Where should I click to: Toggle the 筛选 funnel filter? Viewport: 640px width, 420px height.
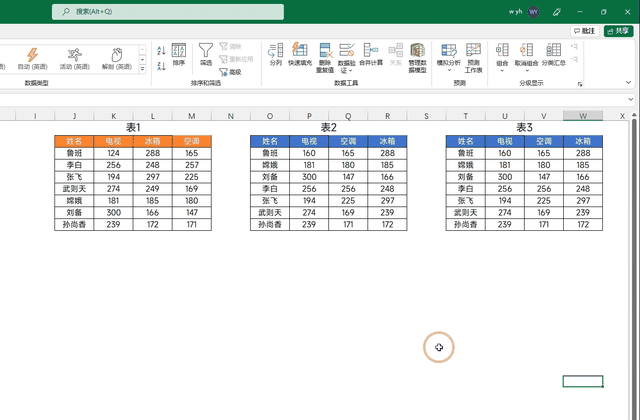(x=206, y=55)
